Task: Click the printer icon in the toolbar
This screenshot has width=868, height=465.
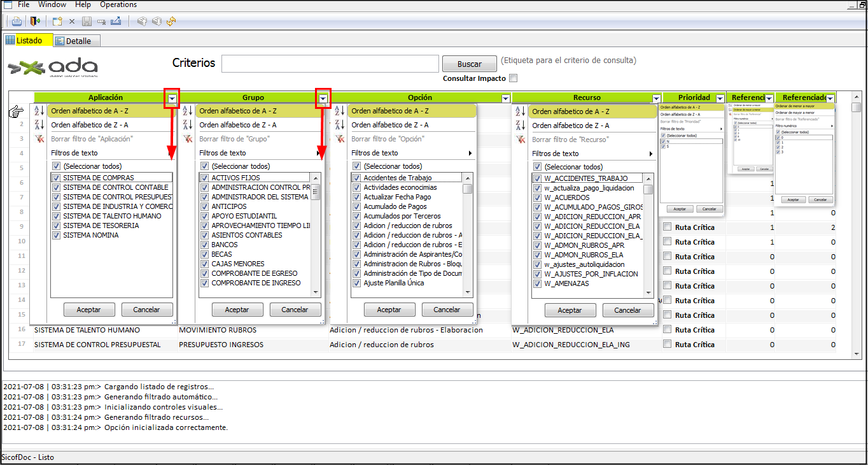Action: point(17,21)
